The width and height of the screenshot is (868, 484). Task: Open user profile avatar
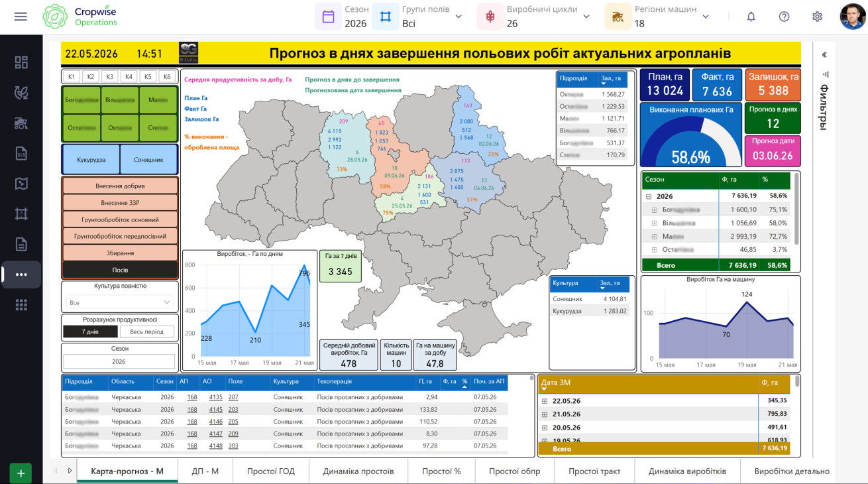pyautogui.click(x=853, y=17)
